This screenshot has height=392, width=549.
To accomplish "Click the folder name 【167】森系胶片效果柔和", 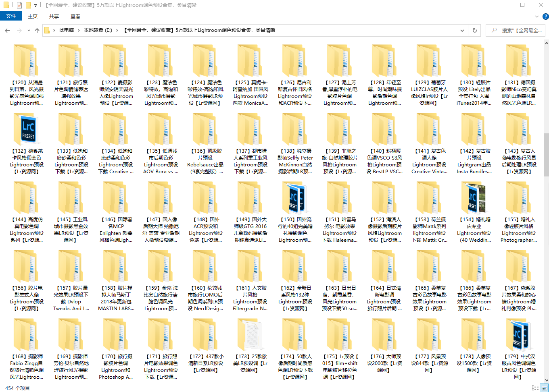I will point(519,298).
